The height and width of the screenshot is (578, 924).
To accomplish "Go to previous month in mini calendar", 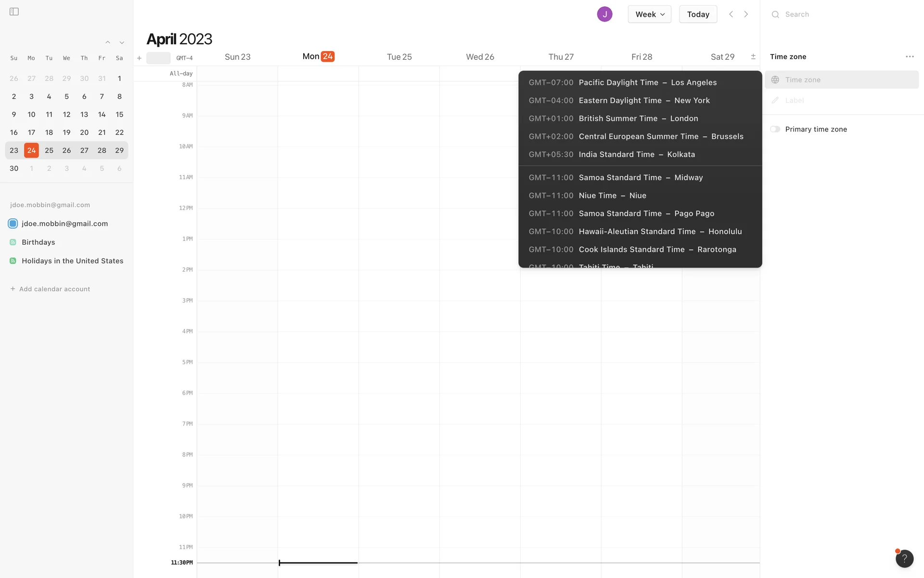I will pyautogui.click(x=108, y=42).
